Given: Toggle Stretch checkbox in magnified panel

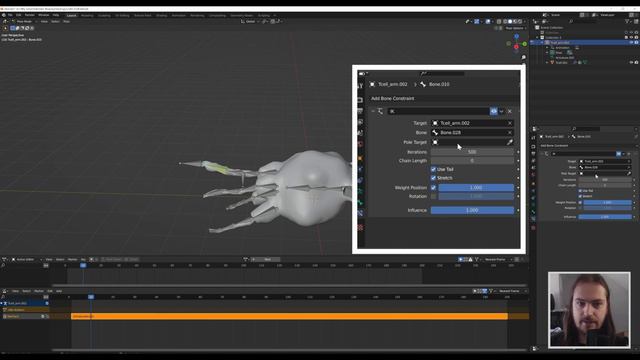Looking at the screenshot, I should 433,178.
